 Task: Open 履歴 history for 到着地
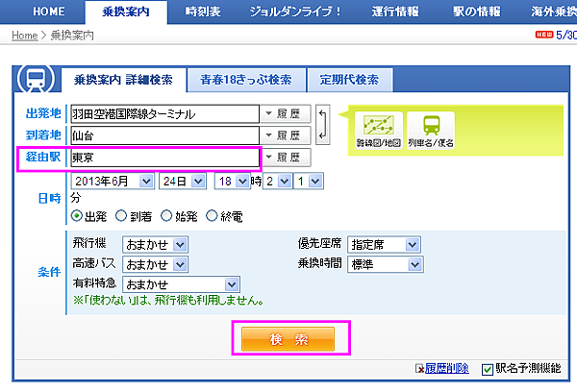(x=286, y=135)
